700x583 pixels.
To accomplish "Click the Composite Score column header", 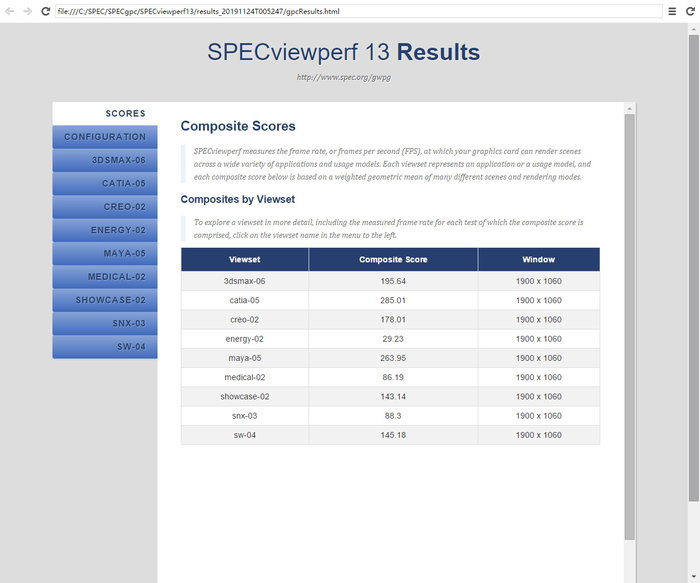I will pyautogui.click(x=393, y=259).
